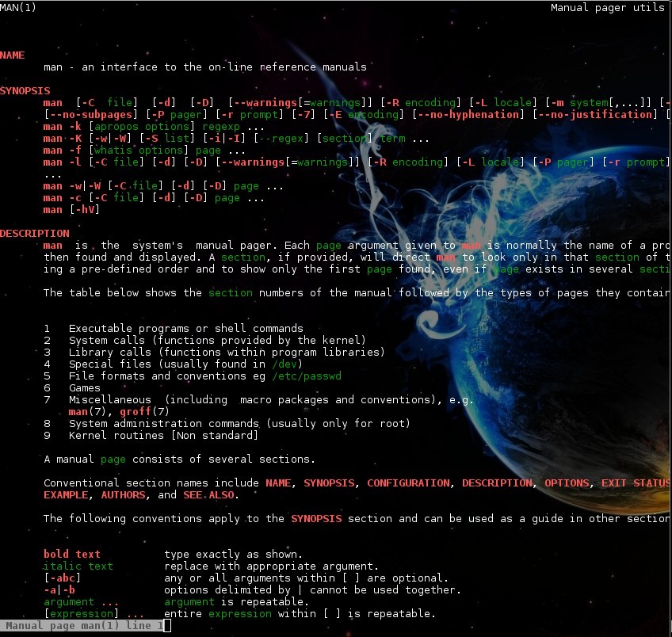Click the 'man -l' synopsis line
Image resolution: width=672 pixels, height=637 pixels.
pos(356,162)
